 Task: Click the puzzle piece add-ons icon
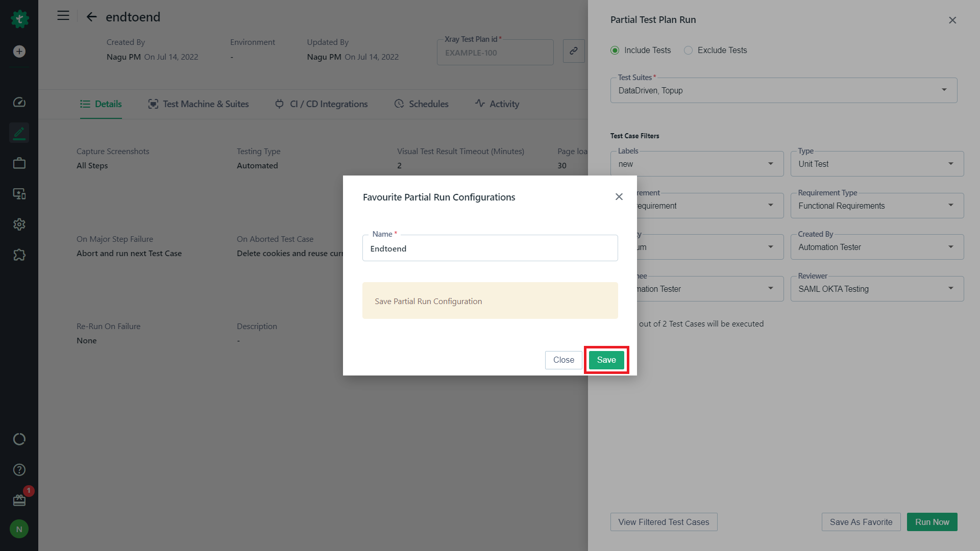tap(19, 255)
